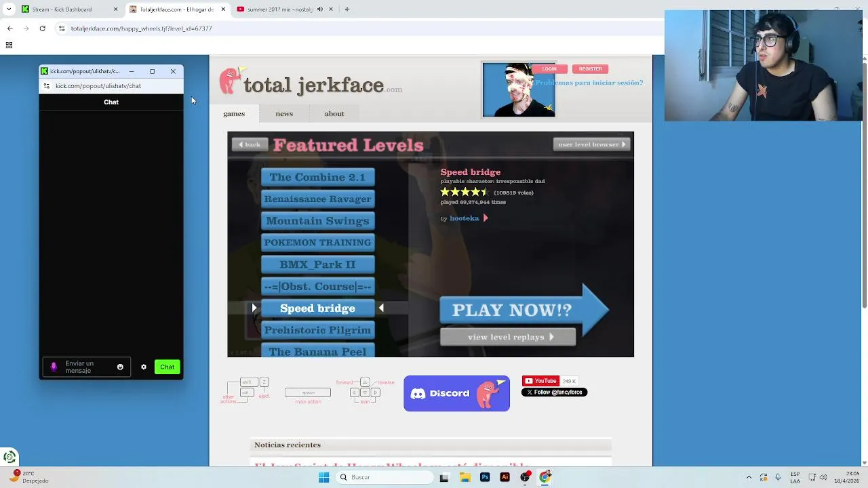The image size is (868, 488).
Task: Click the webcam thumbnail beside login
Action: 519,89
